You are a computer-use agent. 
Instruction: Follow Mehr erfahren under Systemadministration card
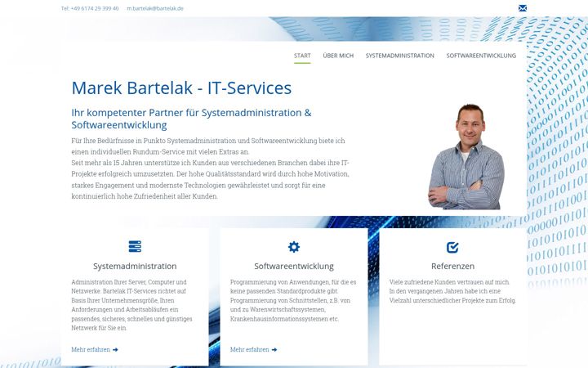pyautogui.click(x=91, y=350)
